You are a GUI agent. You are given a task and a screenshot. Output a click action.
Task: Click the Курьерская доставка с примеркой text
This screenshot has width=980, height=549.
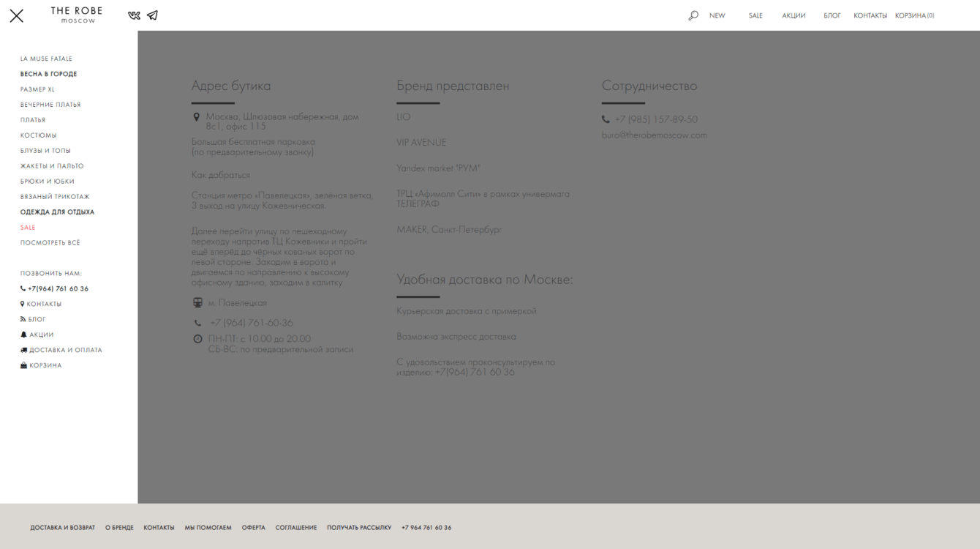(467, 311)
